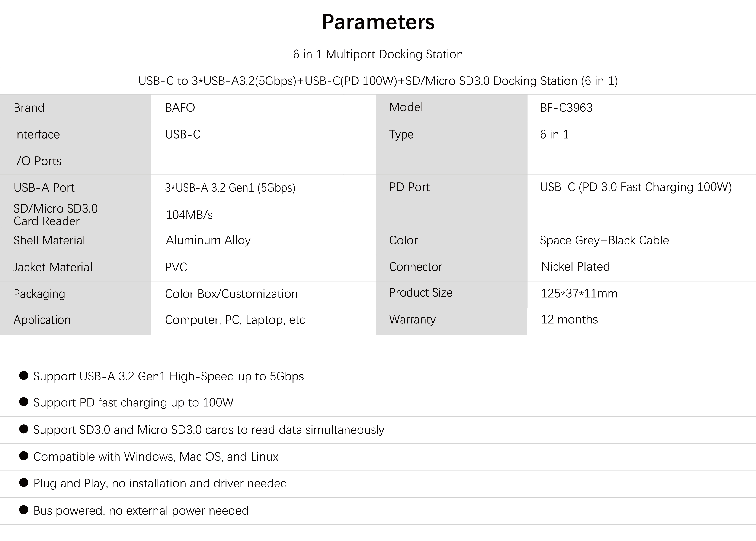Click the USB-C PD 3.0 Fast Charging 100W value
This screenshot has height=541, width=756.
(x=636, y=187)
